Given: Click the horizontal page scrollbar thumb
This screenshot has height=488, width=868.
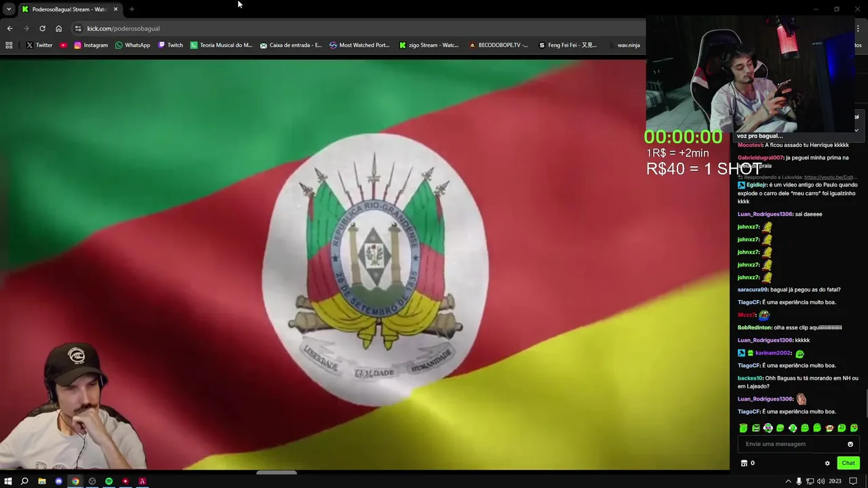Looking at the screenshot, I should click(x=276, y=472).
